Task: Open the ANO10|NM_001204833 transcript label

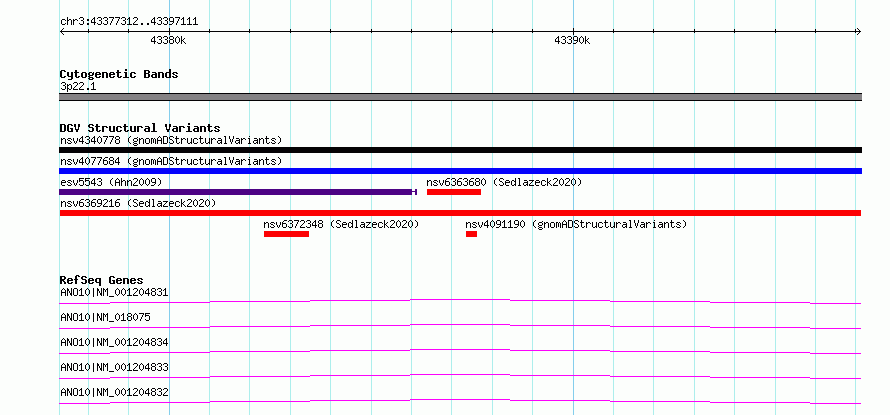Action: tap(114, 368)
